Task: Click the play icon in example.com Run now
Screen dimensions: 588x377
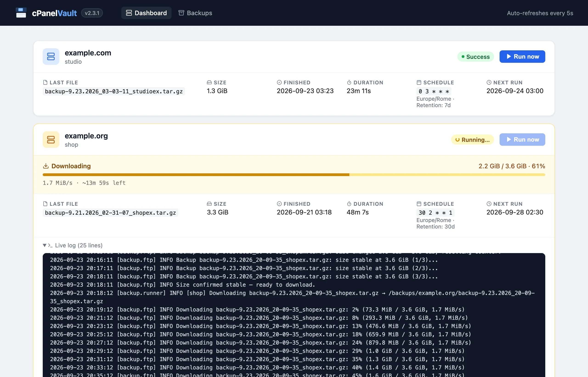Action: pyautogui.click(x=509, y=57)
